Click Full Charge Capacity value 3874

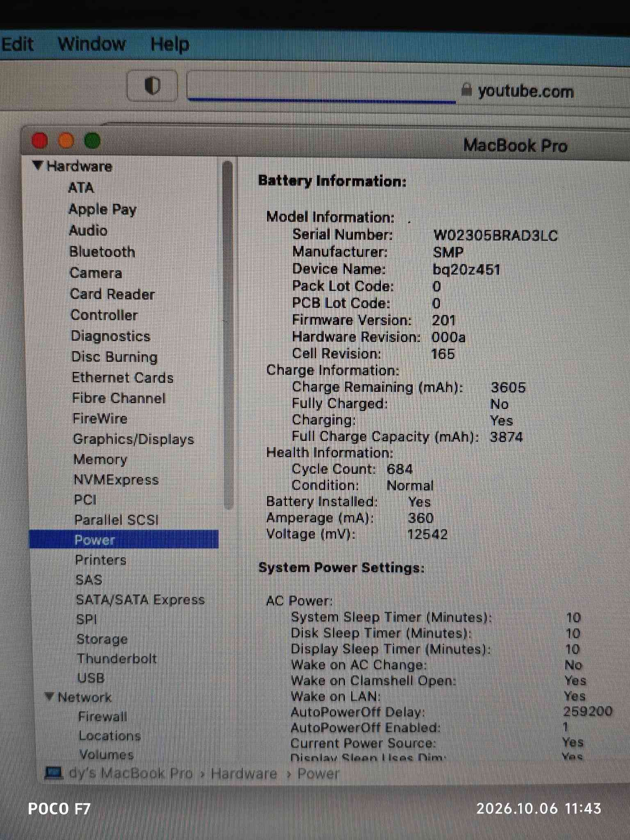click(x=506, y=437)
